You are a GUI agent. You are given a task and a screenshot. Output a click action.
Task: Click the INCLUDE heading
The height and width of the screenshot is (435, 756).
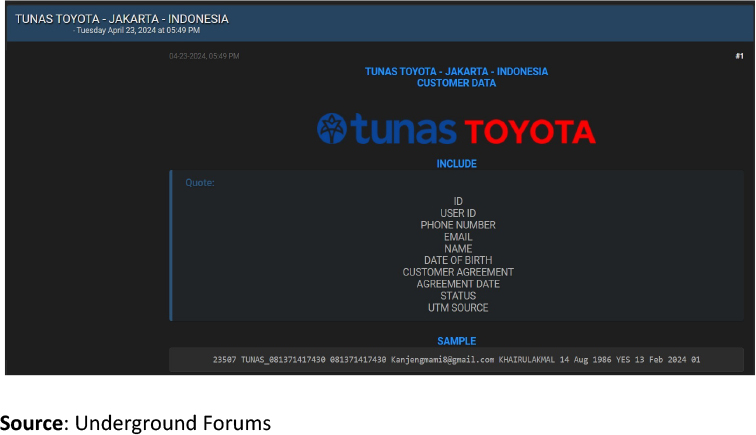(x=456, y=164)
